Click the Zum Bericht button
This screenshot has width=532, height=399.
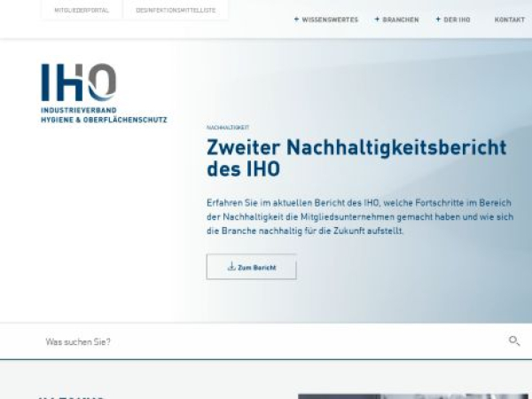coord(252,267)
